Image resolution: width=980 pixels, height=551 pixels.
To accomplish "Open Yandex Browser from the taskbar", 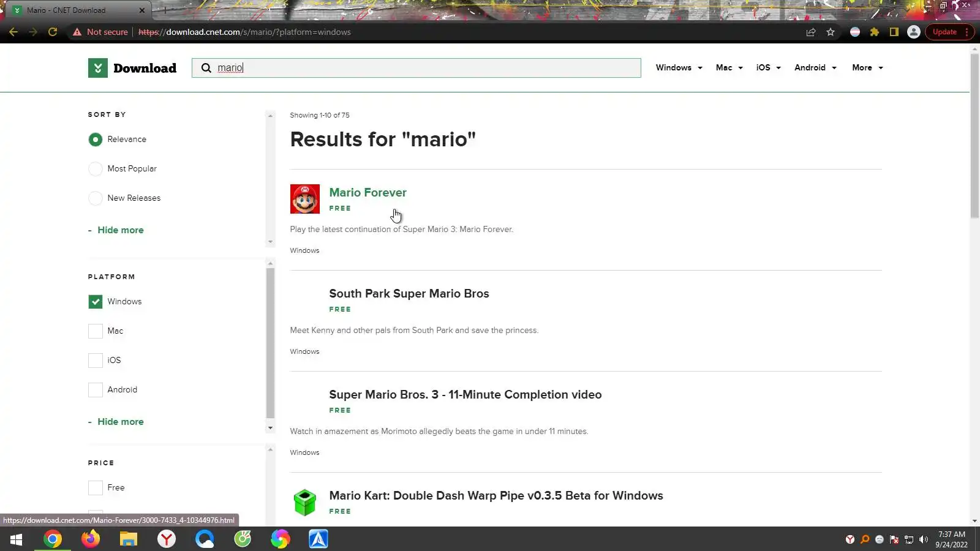I will tap(167, 539).
